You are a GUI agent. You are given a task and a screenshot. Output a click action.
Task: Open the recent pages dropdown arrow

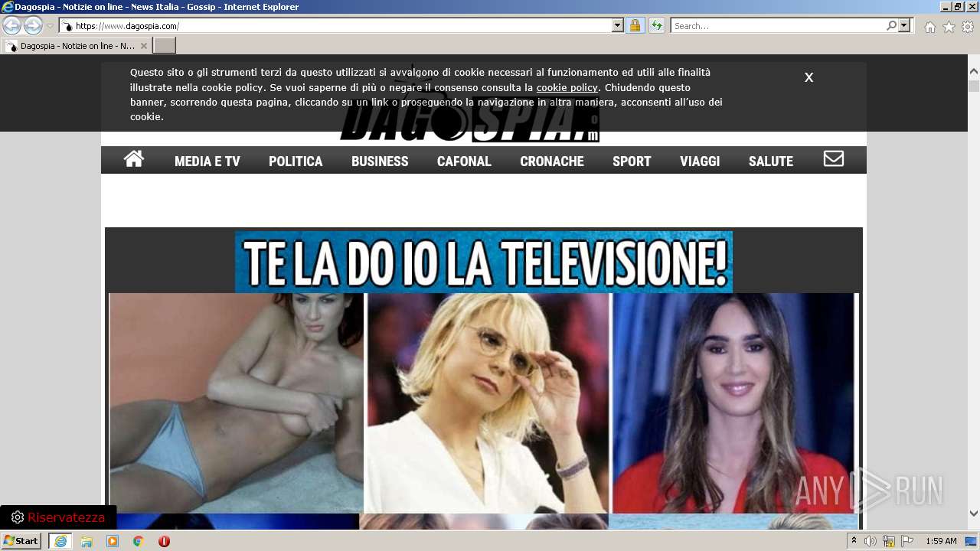[x=50, y=26]
